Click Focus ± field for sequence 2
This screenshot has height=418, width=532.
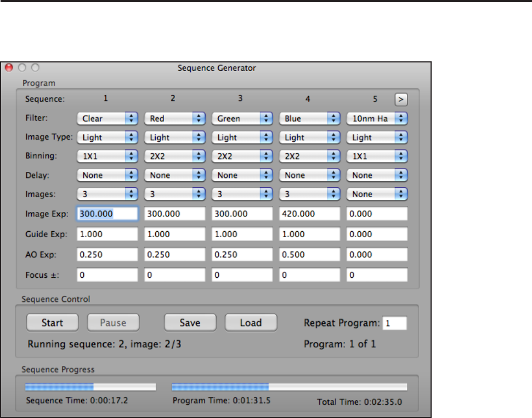coord(175,275)
